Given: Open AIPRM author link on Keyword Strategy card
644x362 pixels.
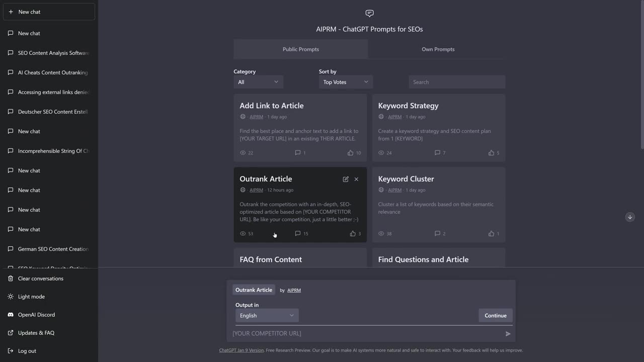Looking at the screenshot, I should point(394,117).
